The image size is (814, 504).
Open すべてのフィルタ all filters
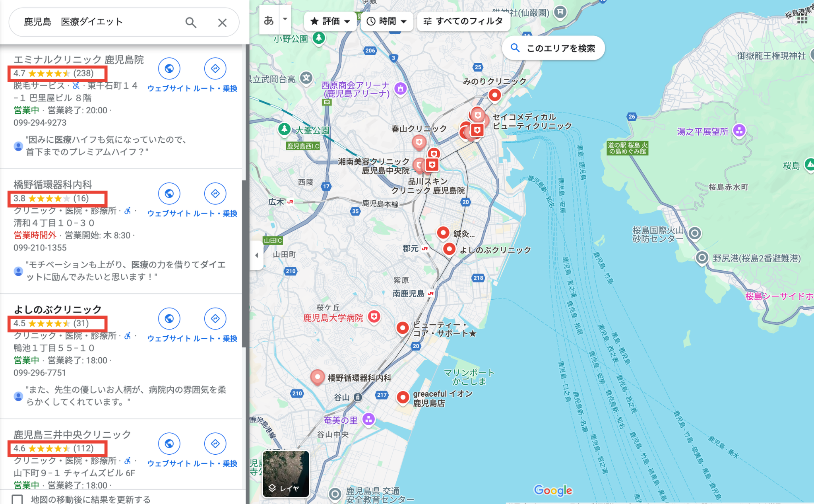click(x=463, y=21)
